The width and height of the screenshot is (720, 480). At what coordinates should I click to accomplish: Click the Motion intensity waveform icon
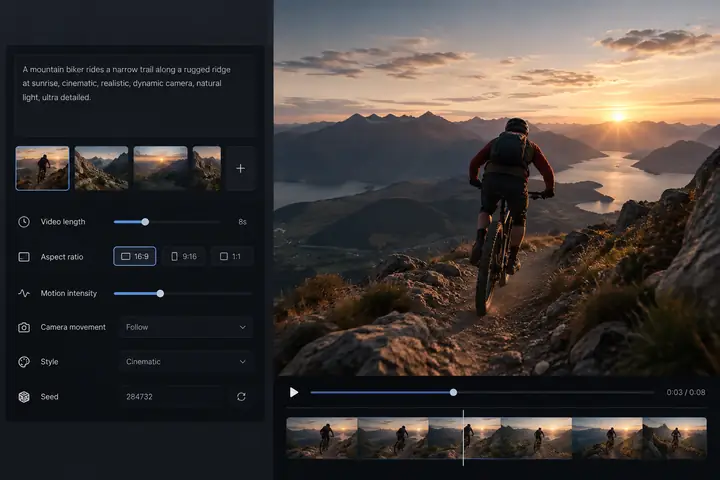(24, 293)
